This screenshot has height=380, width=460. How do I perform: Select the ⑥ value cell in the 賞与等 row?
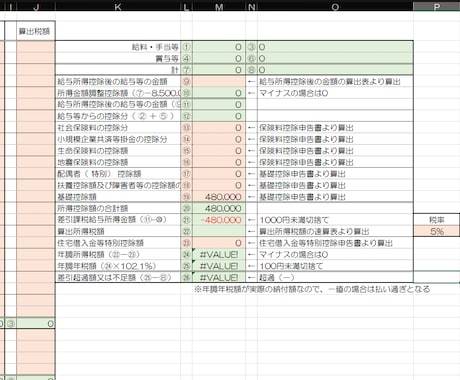(335, 59)
